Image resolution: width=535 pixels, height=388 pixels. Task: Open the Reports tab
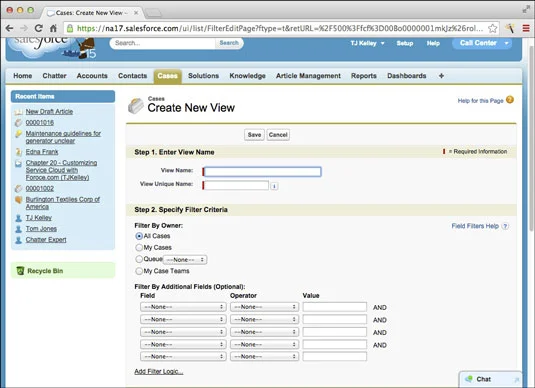(364, 76)
